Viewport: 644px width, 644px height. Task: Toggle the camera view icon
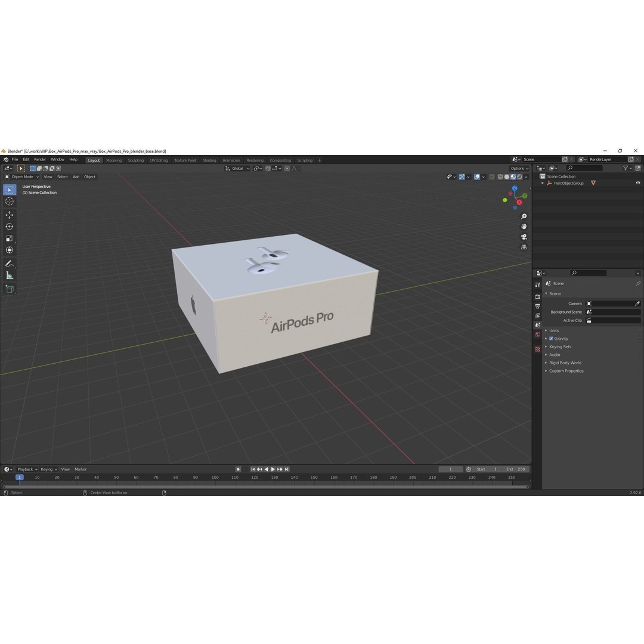524,237
